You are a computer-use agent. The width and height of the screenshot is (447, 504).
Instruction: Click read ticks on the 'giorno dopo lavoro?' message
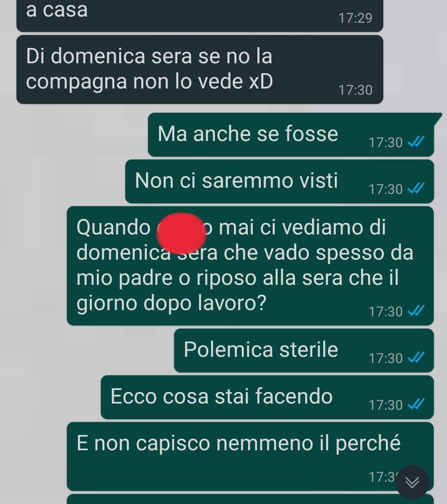click(416, 311)
